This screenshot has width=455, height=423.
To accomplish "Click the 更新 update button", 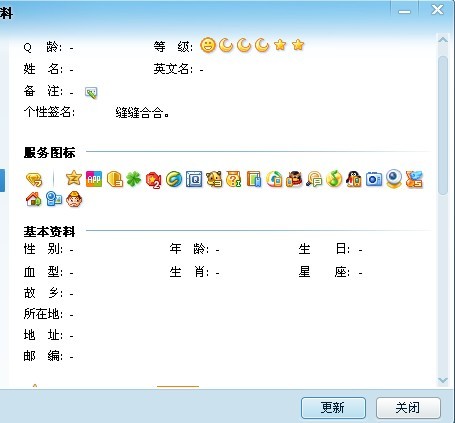I will click(333, 408).
